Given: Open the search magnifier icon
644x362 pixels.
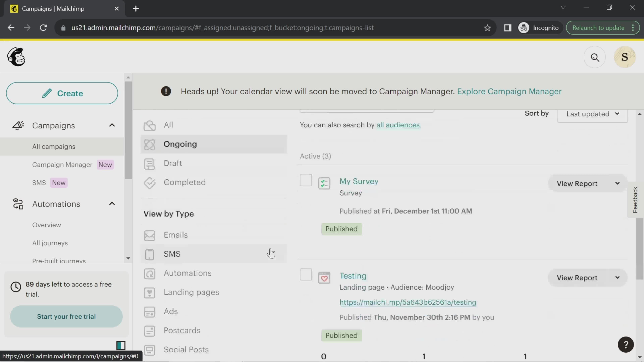Looking at the screenshot, I should pyautogui.click(x=595, y=57).
